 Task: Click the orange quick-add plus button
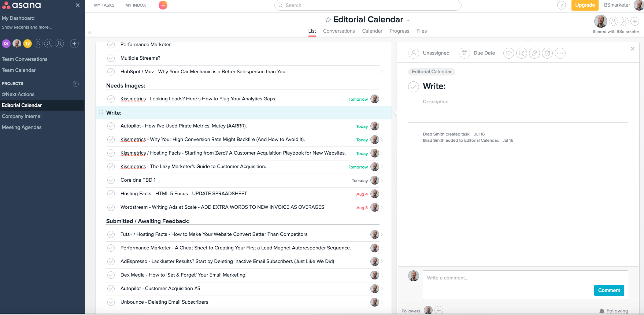coord(163,5)
